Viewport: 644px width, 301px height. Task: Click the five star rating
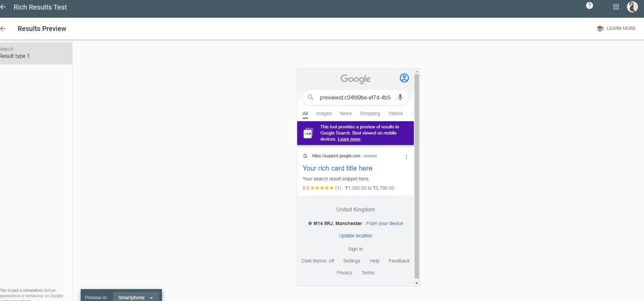tap(322, 188)
